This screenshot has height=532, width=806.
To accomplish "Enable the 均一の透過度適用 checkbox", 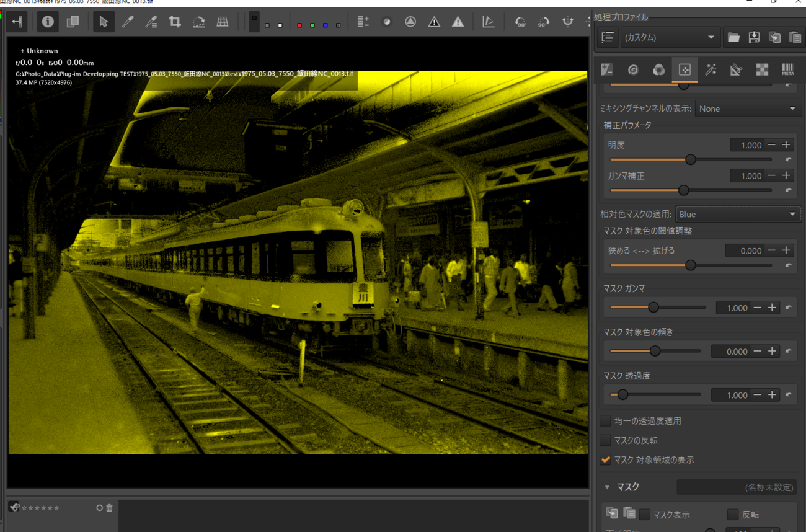I will click(606, 421).
